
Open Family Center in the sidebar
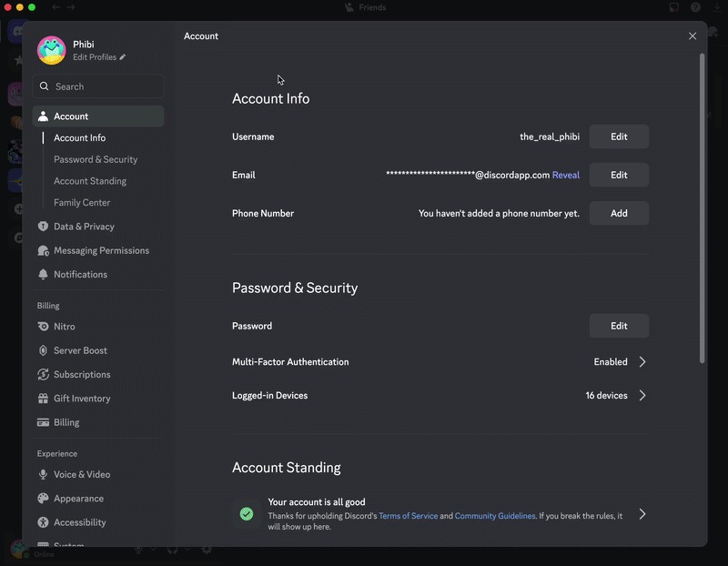(x=82, y=202)
